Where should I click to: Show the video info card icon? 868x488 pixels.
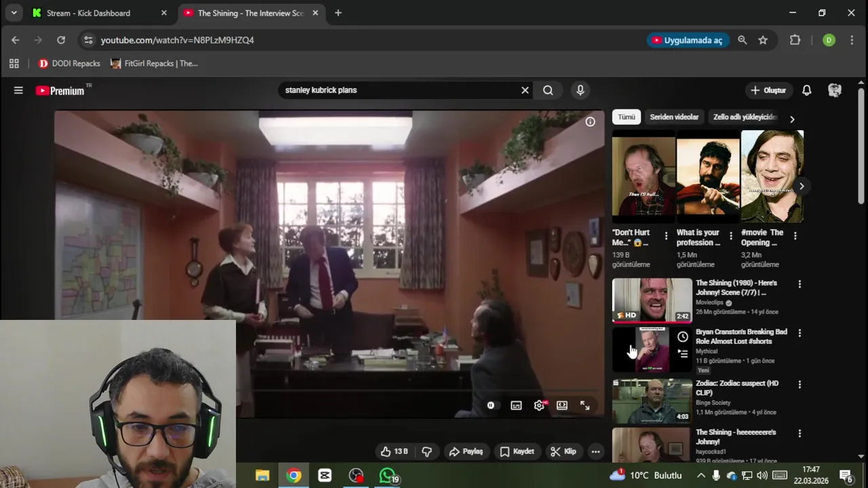pos(591,122)
